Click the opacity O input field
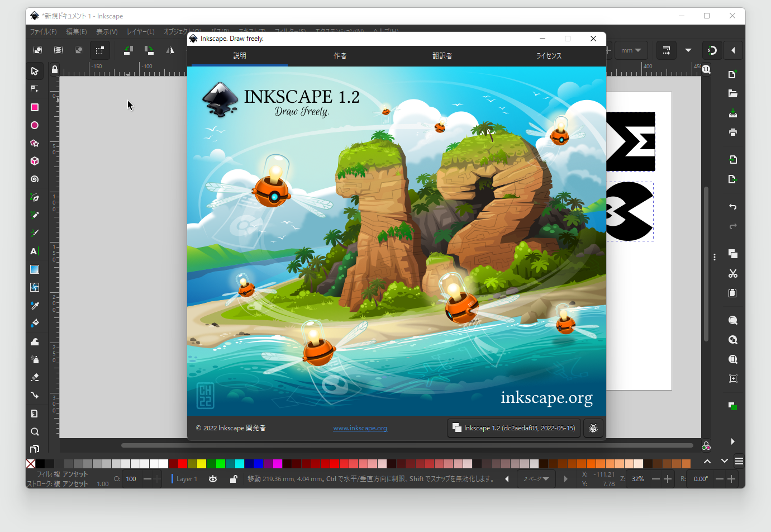 point(131,479)
